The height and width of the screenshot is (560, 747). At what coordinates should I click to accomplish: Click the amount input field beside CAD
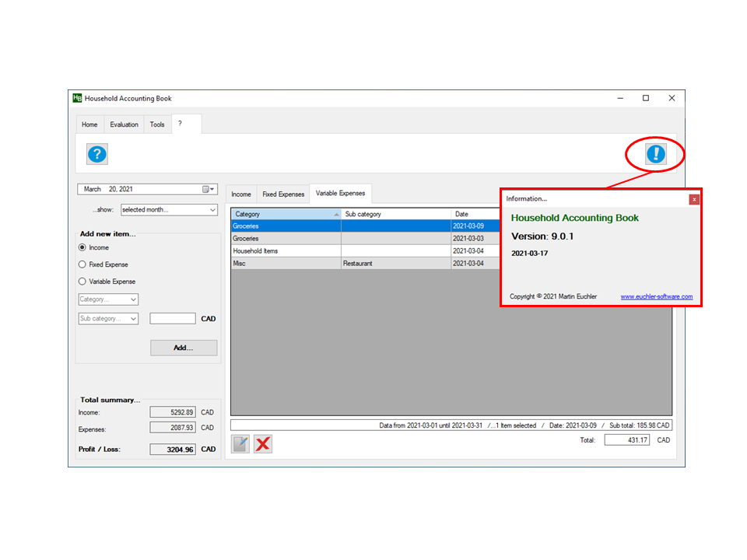coord(173,318)
